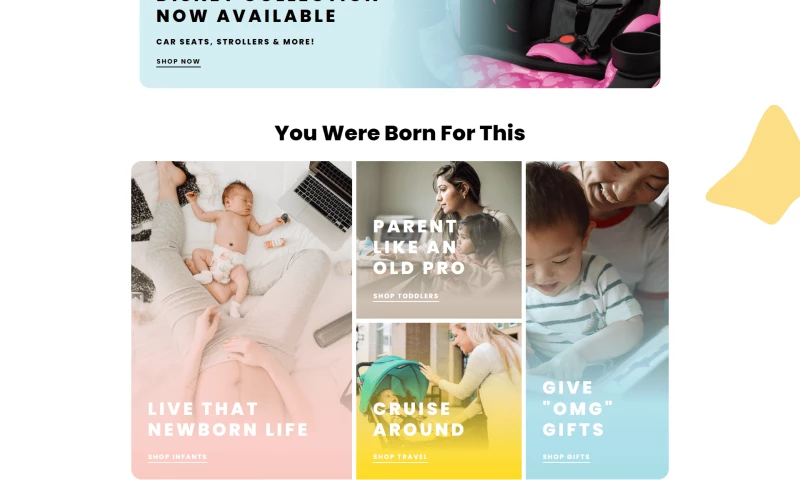Click the Now Available banner headline
The height and width of the screenshot is (480, 800).
click(x=246, y=16)
